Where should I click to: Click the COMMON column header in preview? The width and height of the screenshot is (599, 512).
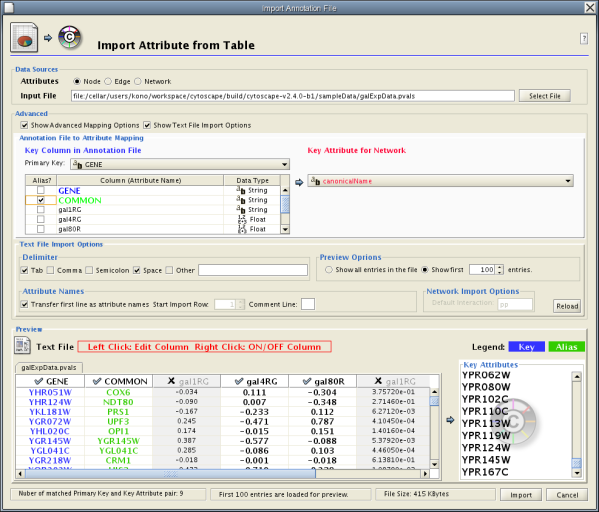pos(119,381)
